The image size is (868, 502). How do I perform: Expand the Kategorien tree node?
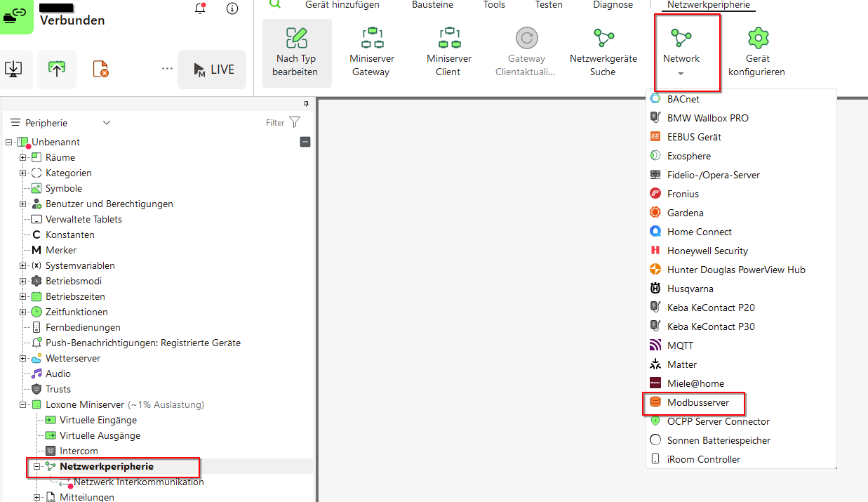coord(23,173)
